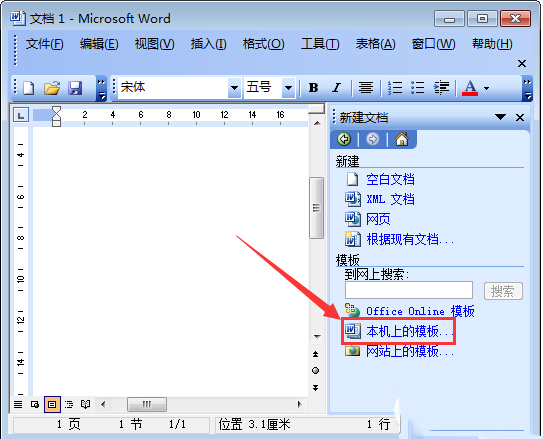Open the 工具(T) menu
The height and width of the screenshot is (439, 543).
pos(320,44)
